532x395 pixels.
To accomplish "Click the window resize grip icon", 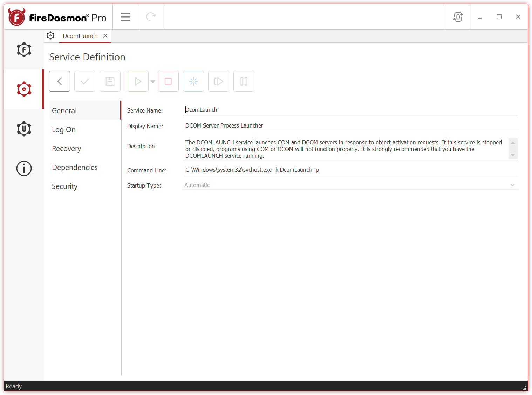I will 525,388.
